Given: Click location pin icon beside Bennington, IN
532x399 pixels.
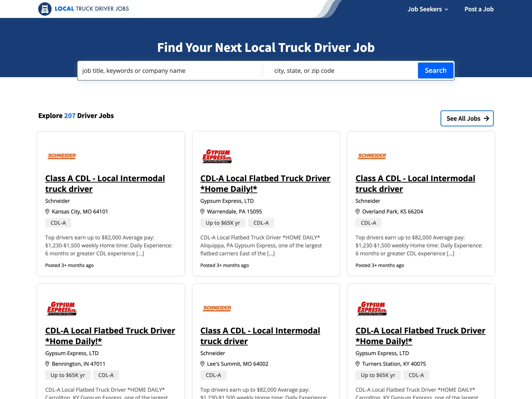Looking at the screenshot, I should tap(47, 364).
